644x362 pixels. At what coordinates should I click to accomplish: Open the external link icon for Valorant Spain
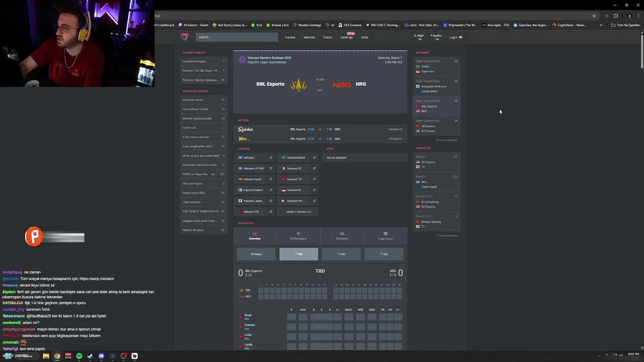pyautogui.click(x=271, y=179)
